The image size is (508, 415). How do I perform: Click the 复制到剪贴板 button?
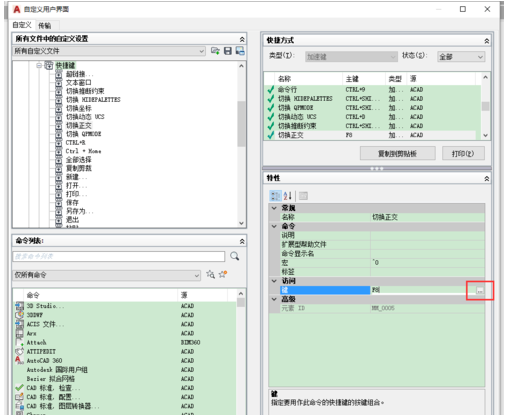(397, 153)
